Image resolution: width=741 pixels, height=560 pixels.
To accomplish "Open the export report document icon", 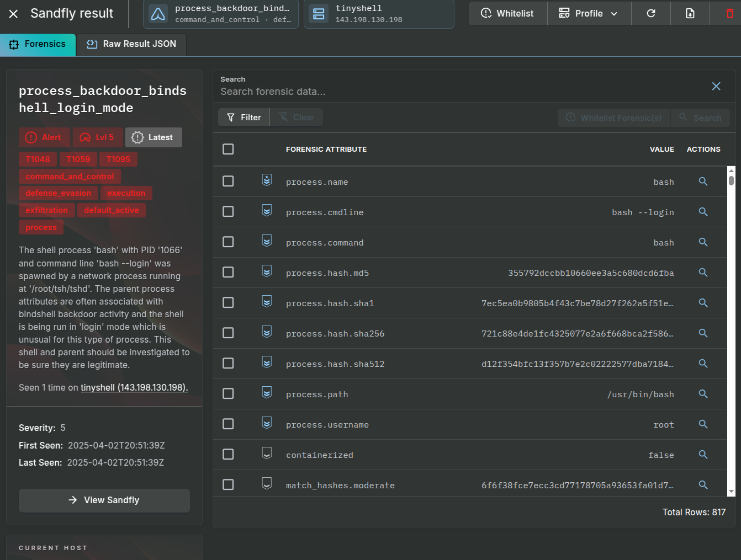I will (x=690, y=13).
